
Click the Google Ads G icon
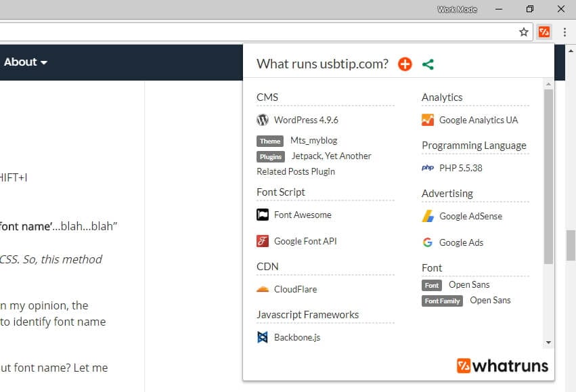coord(428,242)
